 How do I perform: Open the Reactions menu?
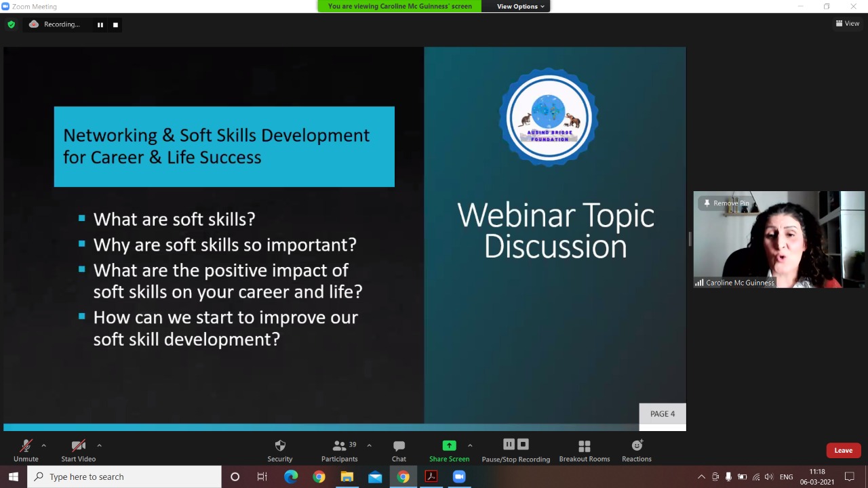(x=636, y=446)
